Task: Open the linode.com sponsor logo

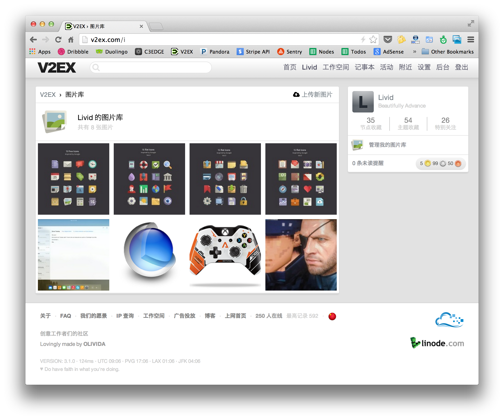Action: [437, 343]
